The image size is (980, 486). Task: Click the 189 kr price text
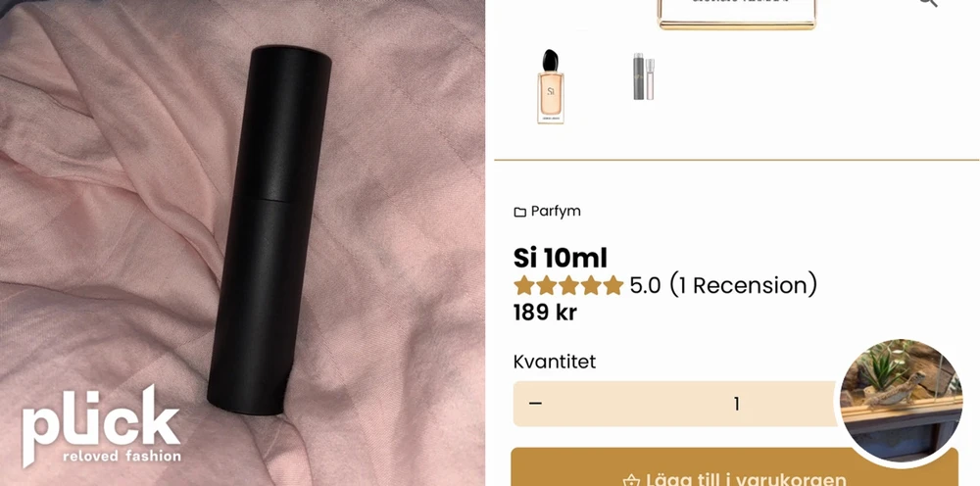point(545,313)
